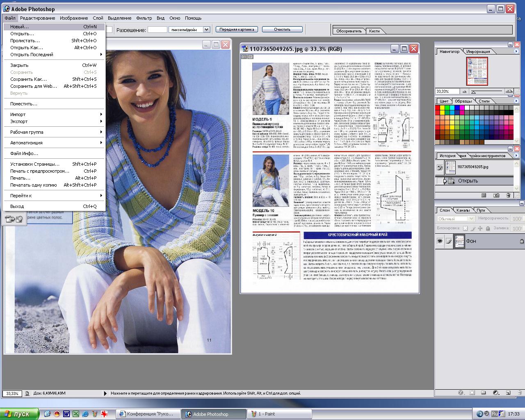Click the add layer mask icon
This screenshot has width=525, height=420.
[x=472, y=393]
